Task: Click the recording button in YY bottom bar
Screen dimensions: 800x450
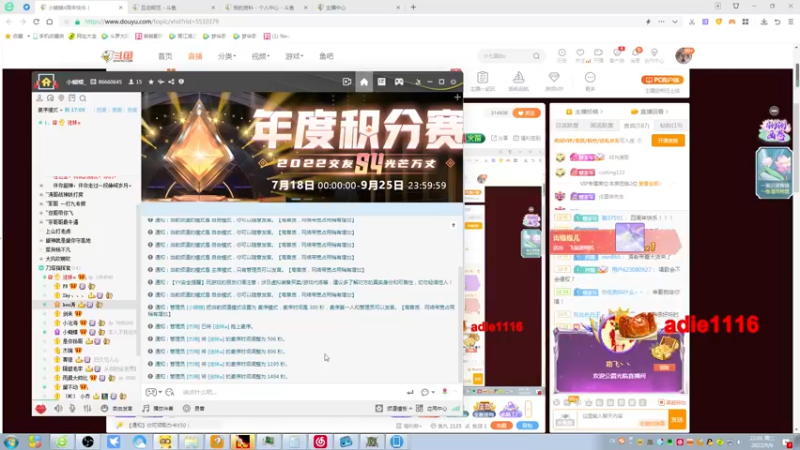Action: 194,408
